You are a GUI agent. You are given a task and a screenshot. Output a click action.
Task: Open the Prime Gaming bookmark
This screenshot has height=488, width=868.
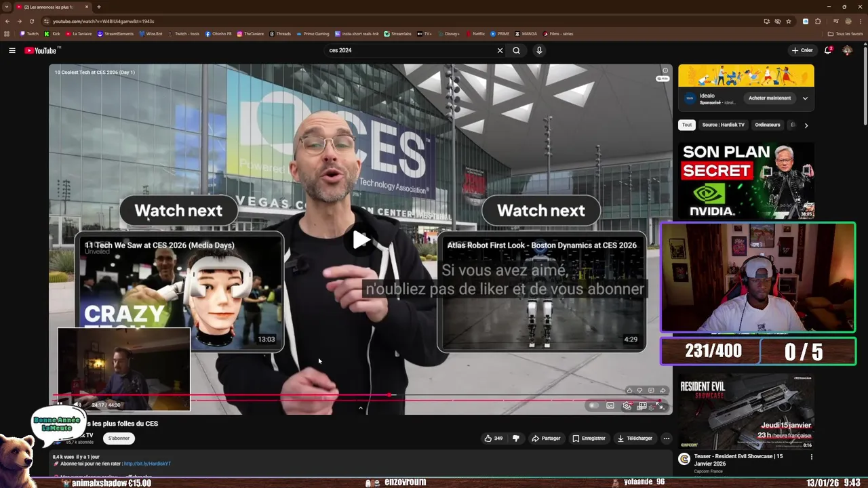click(x=313, y=33)
